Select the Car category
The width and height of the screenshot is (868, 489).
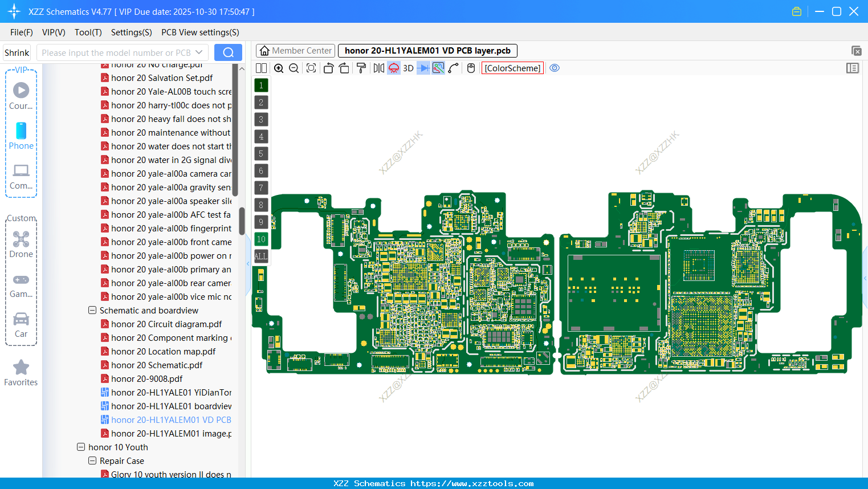[x=21, y=325]
